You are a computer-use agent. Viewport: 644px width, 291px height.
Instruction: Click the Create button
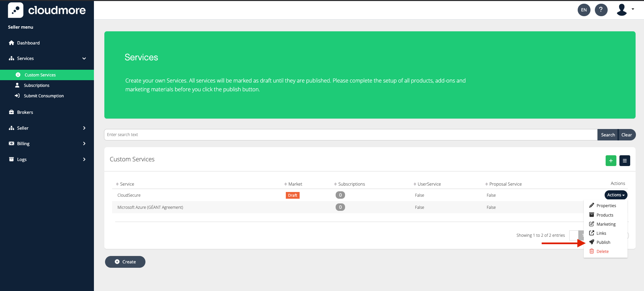pyautogui.click(x=125, y=262)
